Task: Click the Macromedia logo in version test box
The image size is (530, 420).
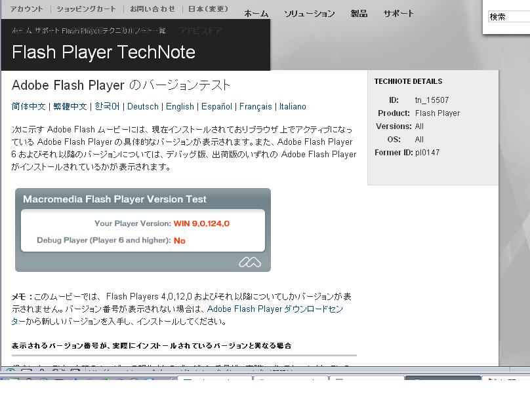Action: 250,262
